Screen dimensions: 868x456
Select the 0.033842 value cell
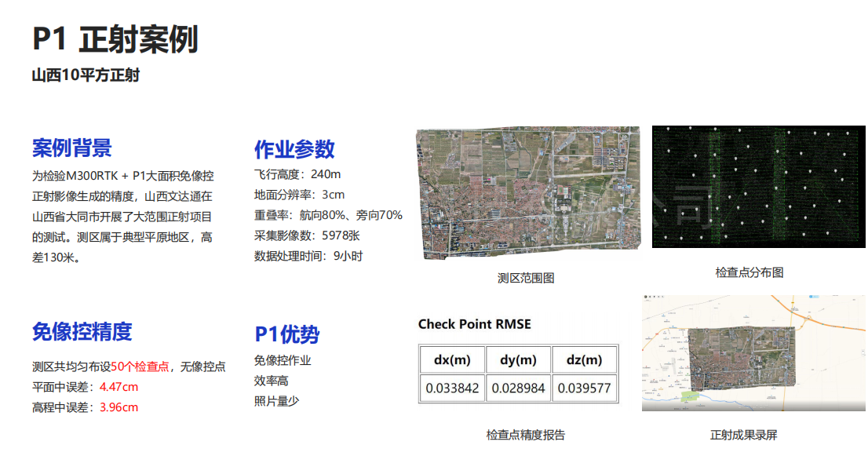(451, 388)
